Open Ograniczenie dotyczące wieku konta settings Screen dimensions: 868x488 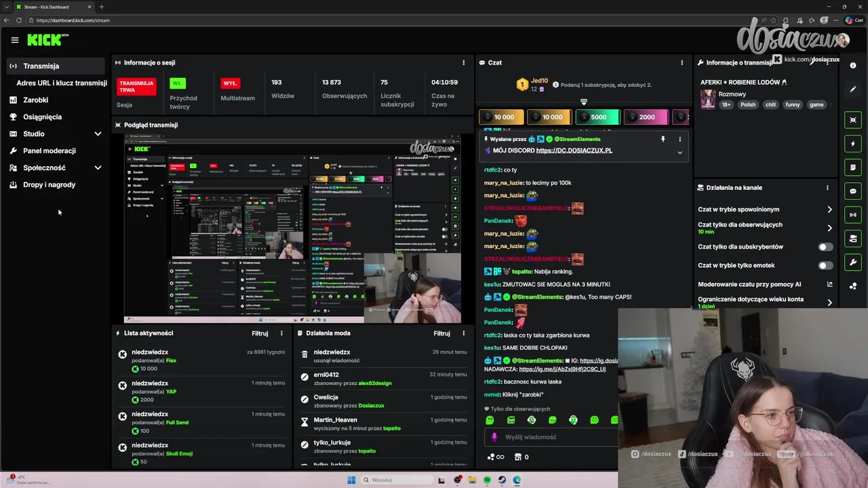point(765,302)
